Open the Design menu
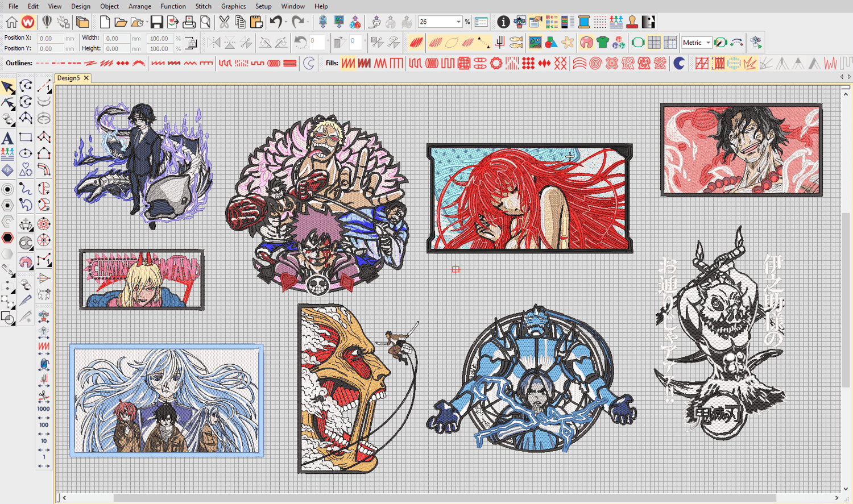Viewport: 853px width, 504px height. coord(81,6)
